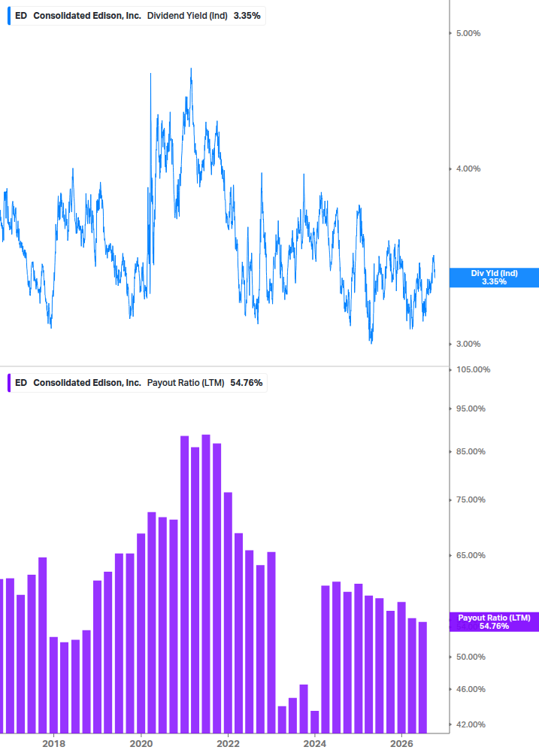
Task: Click the 2022 x-axis label
Action: 228,743
